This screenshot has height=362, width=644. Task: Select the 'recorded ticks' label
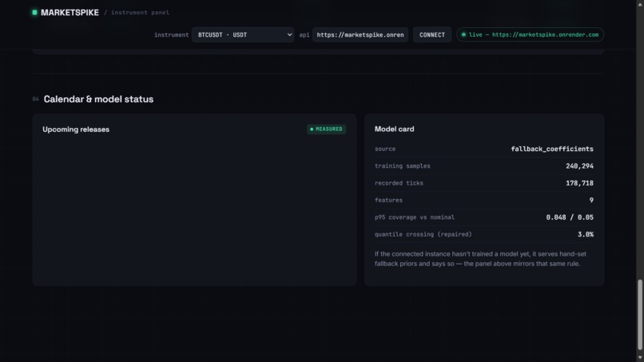coord(399,183)
